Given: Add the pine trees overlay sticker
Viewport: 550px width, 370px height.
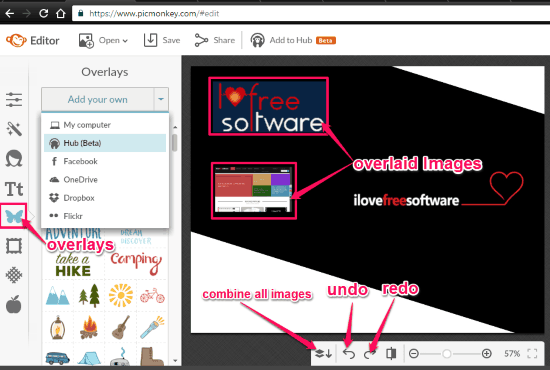Looking at the screenshot, I should [x=89, y=295].
